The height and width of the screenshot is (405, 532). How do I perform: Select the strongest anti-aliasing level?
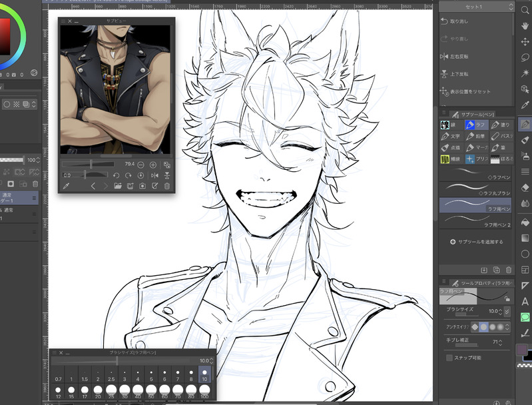(x=500, y=327)
